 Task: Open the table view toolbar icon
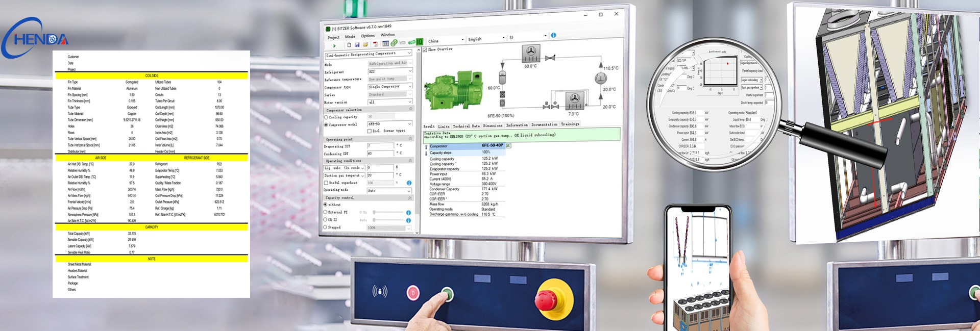point(385,43)
